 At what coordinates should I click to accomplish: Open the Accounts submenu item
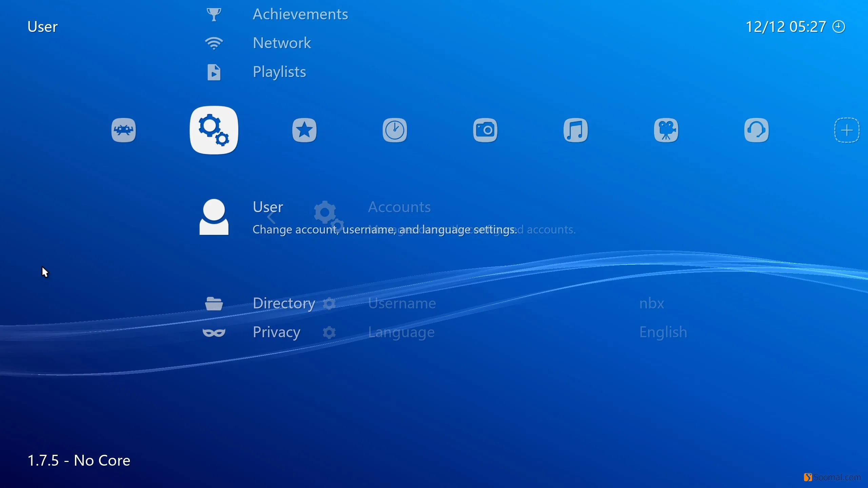click(x=399, y=207)
